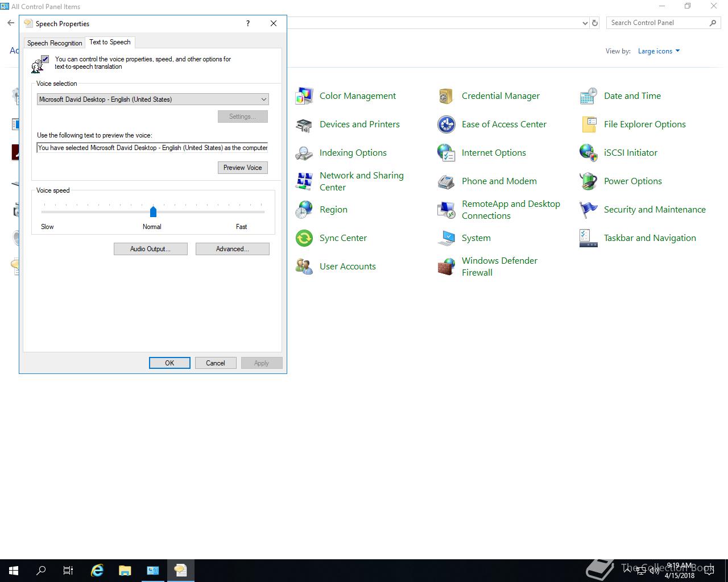
Task: Open the File Explorer Options icon
Action: point(589,124)
